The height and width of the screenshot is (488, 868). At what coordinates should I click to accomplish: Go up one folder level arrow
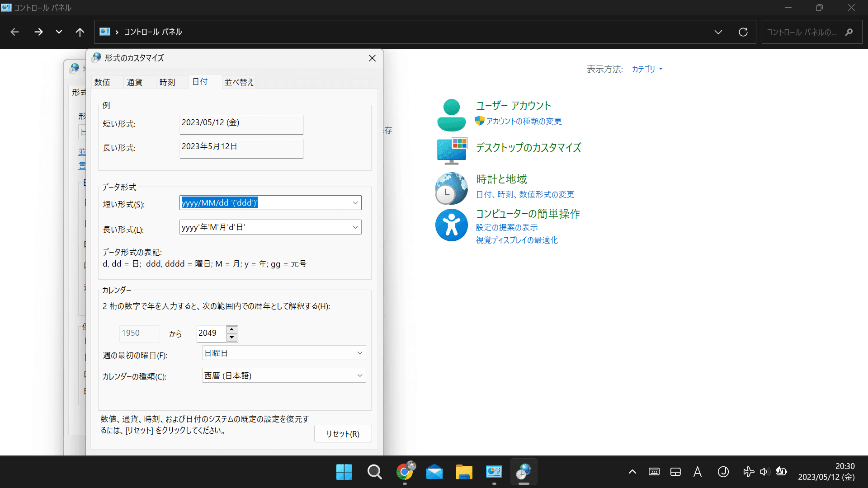tap(80, 32)
